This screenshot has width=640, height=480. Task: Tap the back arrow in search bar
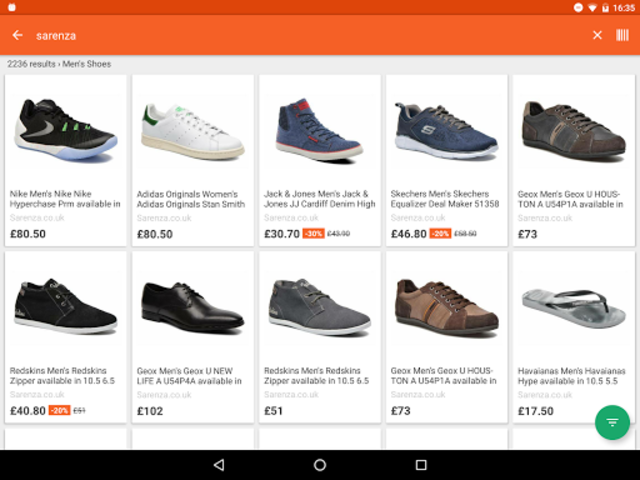[17, 35]
